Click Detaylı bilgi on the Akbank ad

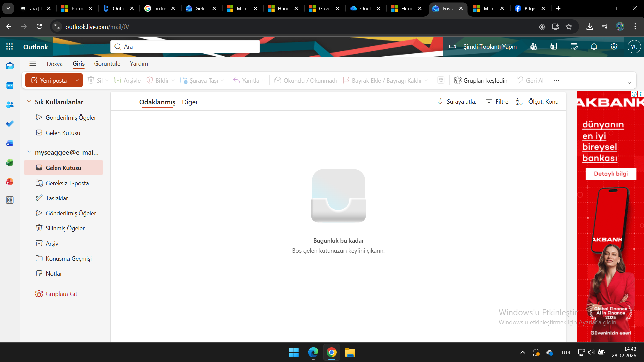[x=610, y=174]
